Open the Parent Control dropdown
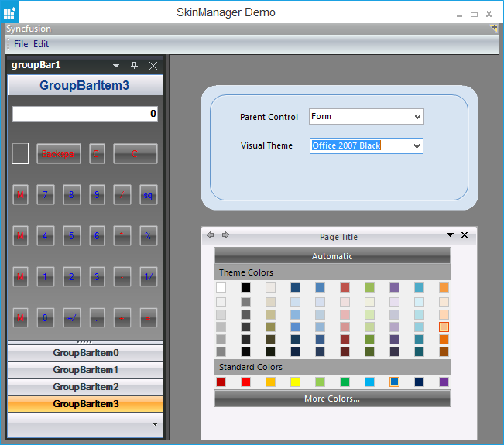Screen dimensions: 504x445 coord(417,117)
